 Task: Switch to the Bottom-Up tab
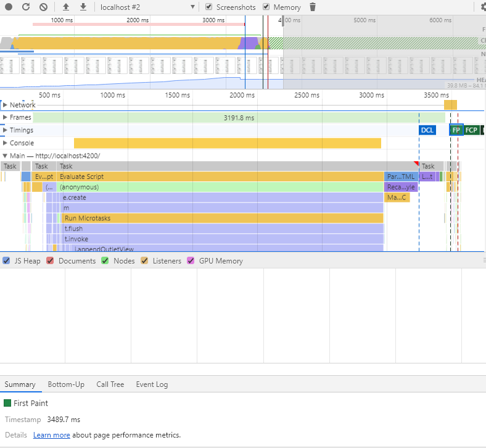pos(66,384)
